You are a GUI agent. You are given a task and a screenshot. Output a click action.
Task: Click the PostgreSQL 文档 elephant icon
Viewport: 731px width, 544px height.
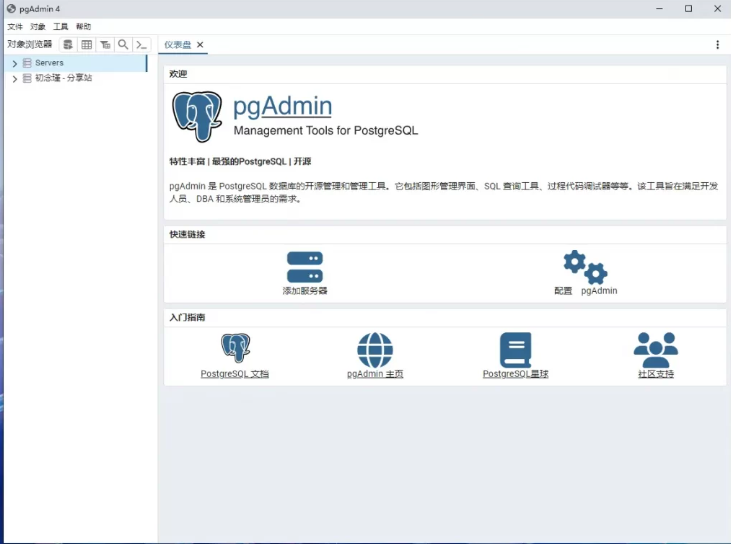click(x=235, y=348)
